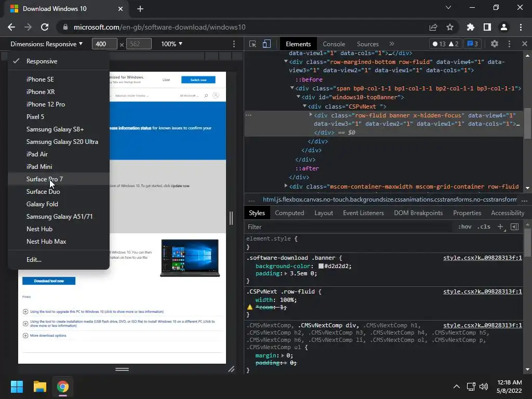Open Windows Start menu

[17, 387]
